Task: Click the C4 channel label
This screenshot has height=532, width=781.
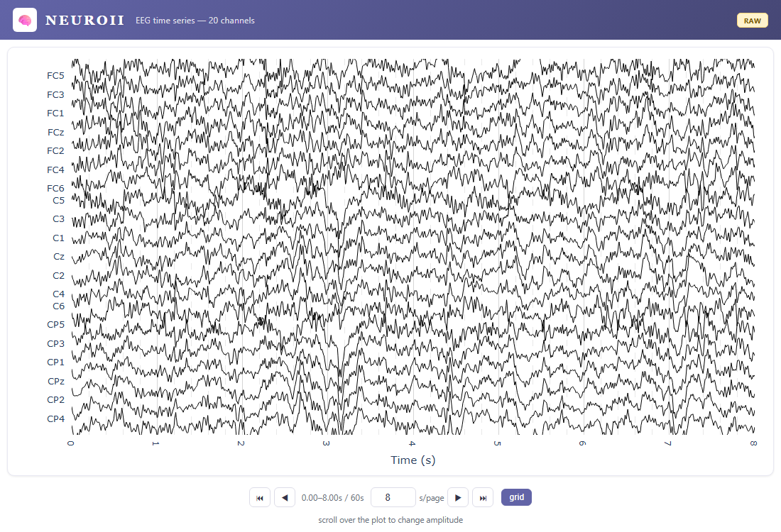Action: 58,294
